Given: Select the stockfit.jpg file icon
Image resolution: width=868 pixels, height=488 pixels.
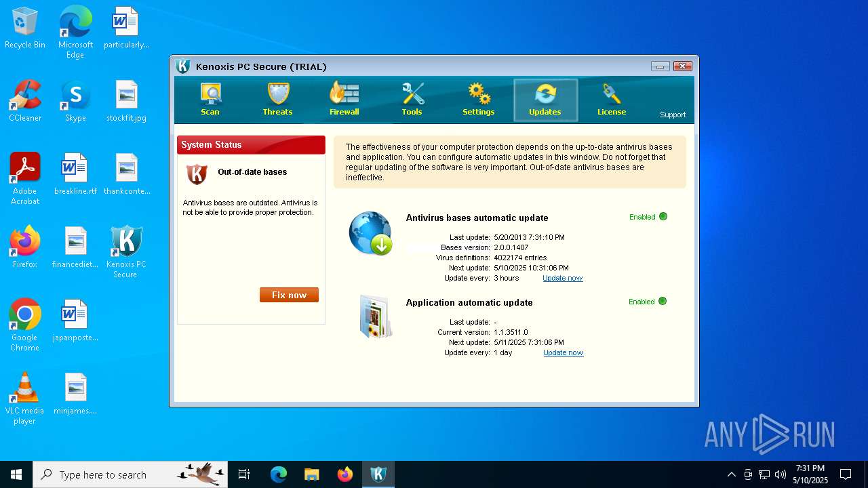Looking at the screenshot, I should pos(126,102).
